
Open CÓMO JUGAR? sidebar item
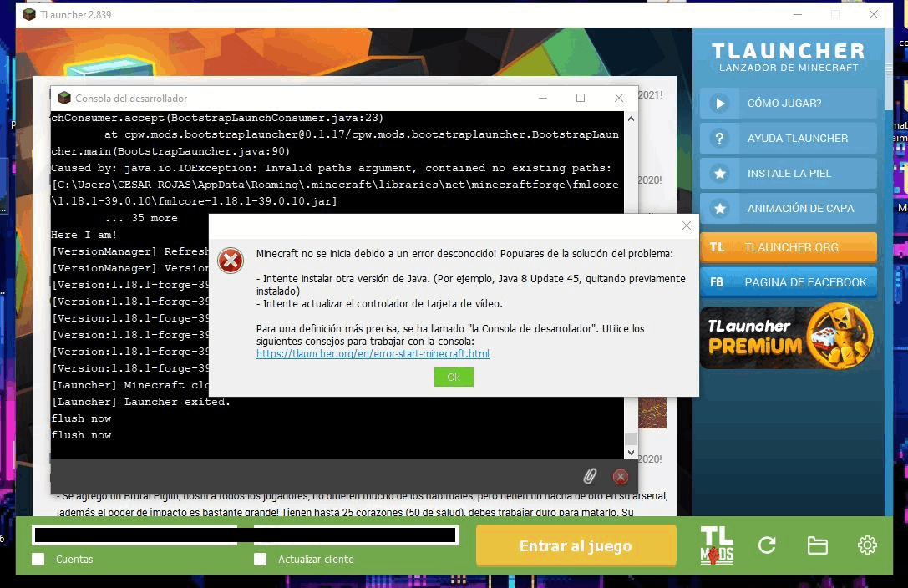(x=788, y=104)
